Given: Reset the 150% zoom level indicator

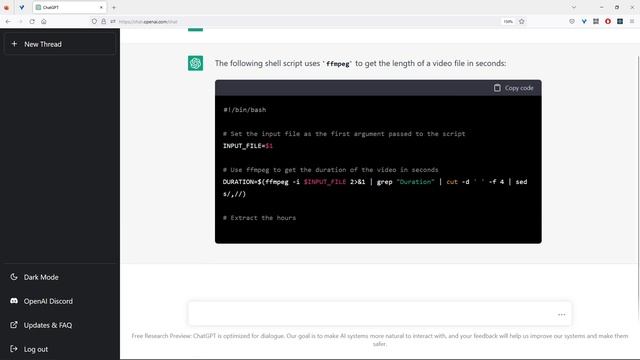Looking at the screenshot, I should point(508,21).
